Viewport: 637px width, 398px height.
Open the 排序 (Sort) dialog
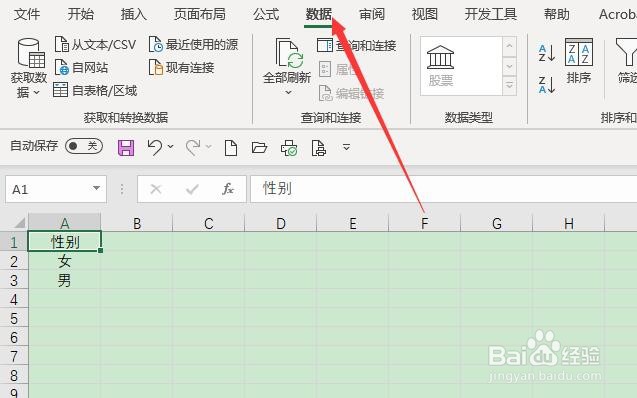(579, 61)
